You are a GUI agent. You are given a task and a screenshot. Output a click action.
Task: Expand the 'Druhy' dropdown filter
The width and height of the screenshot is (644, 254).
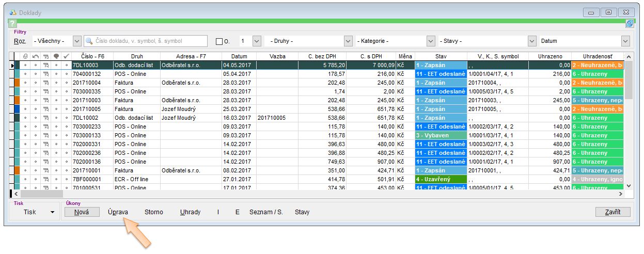click(x=348, y=41)
